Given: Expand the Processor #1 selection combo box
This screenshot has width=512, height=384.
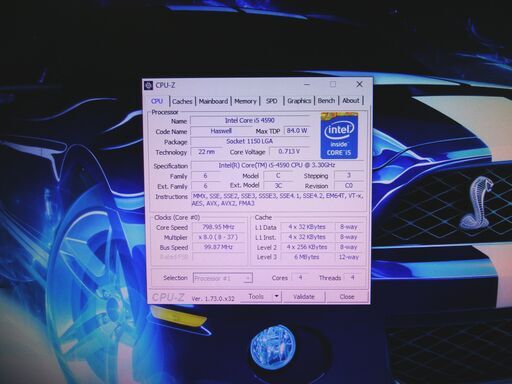Looking at the screenshot, I should [x=223, y=278].
